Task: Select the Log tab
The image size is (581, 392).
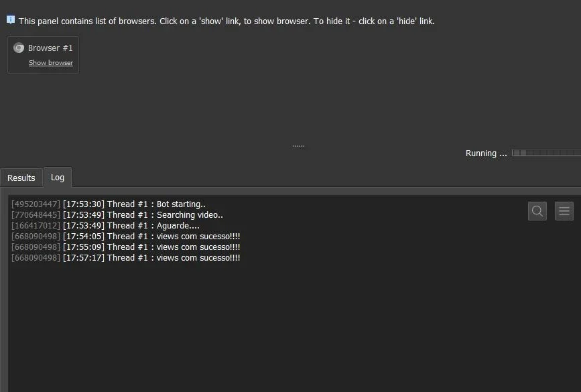Action: pos(58,178)
